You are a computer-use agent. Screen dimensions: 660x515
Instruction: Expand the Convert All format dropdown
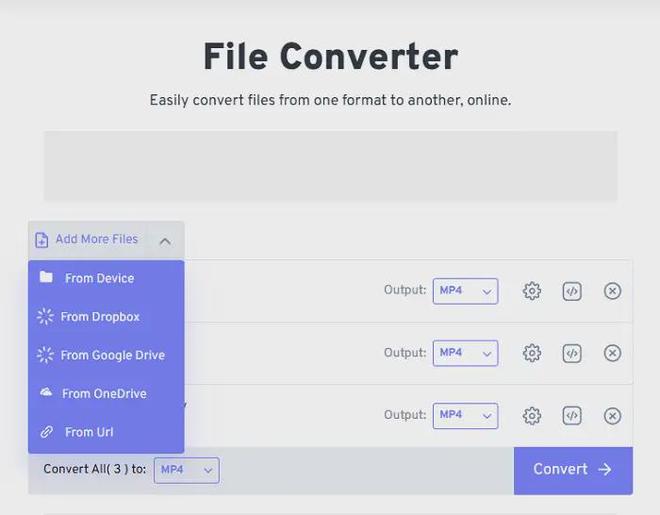tap(186, 470)
